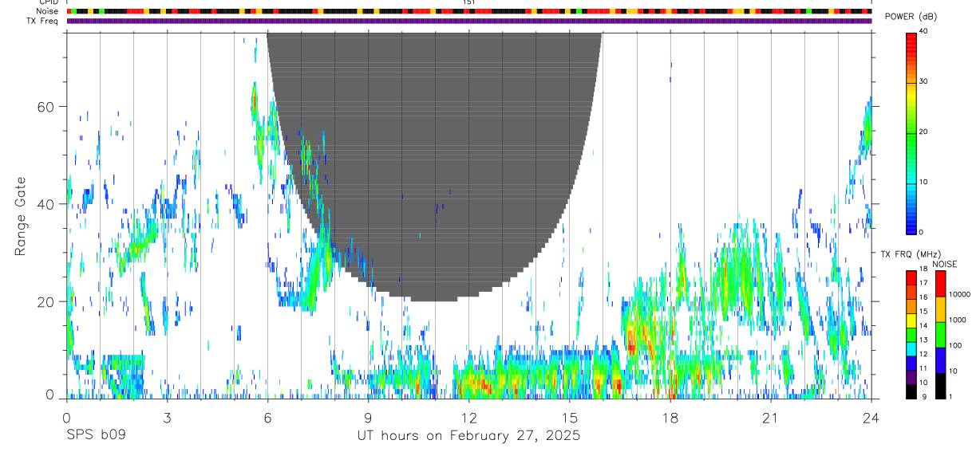Click the x-axis tick label '9'

368,418
